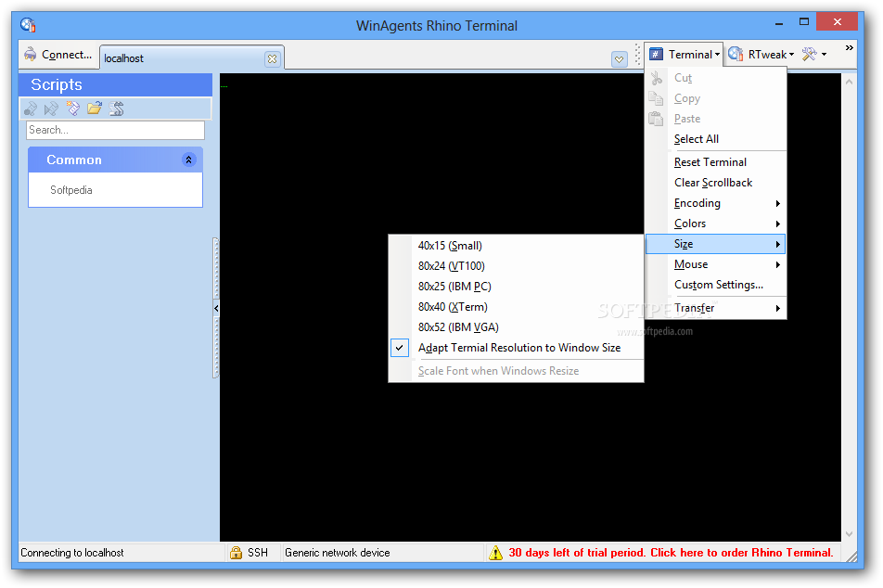
Task: Click the Copy icon in menu
Action: click(x=656, y=98)
